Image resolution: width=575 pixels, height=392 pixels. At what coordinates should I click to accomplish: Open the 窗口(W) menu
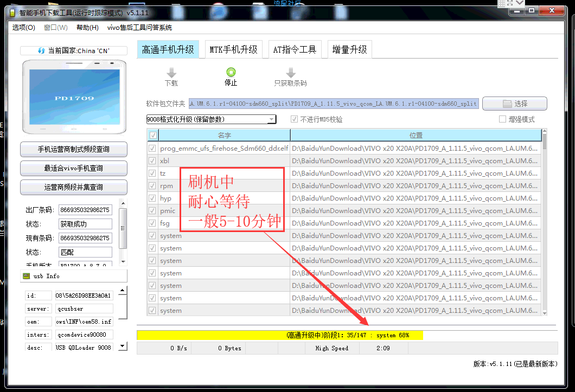56,28
